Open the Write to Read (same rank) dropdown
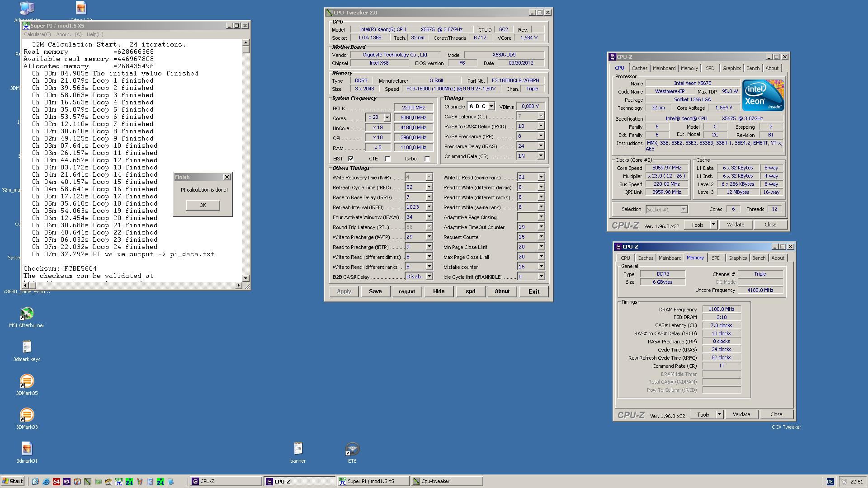The image size is (868, 488). point(541,177)
